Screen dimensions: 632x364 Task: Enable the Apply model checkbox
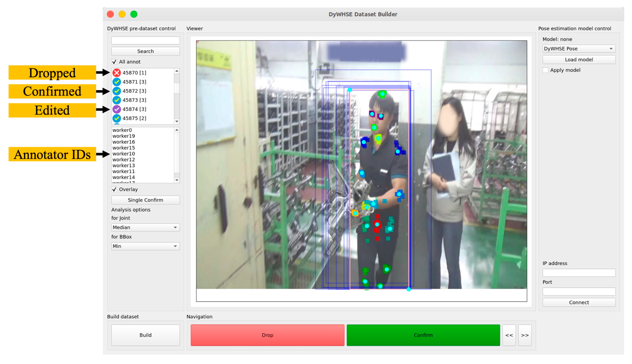click(x=545, y=70)
